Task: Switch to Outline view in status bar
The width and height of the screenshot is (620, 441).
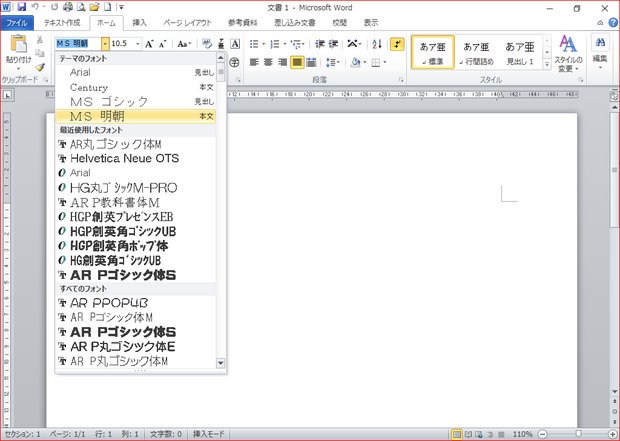Action: (490, 434)
